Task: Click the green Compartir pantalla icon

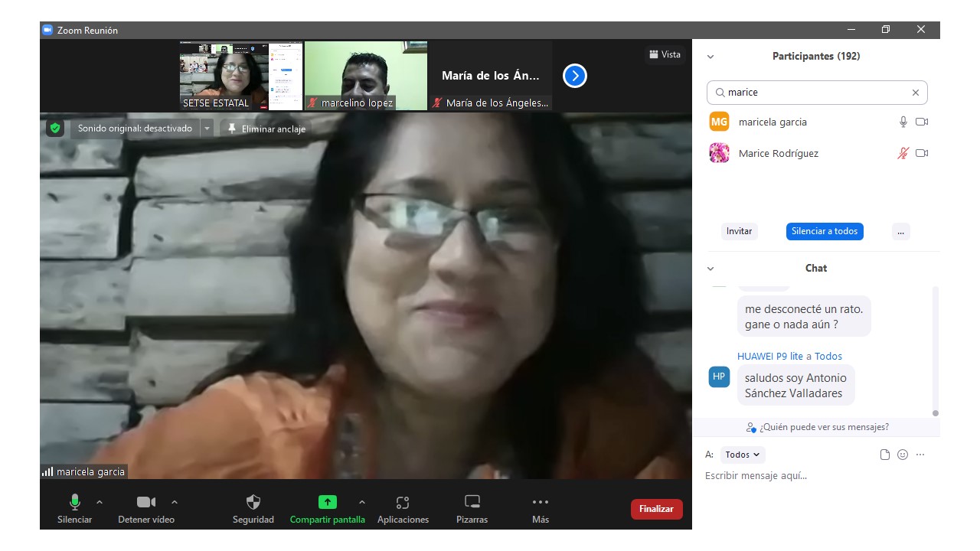Action: pyautogui.click(x=327, y=502)
